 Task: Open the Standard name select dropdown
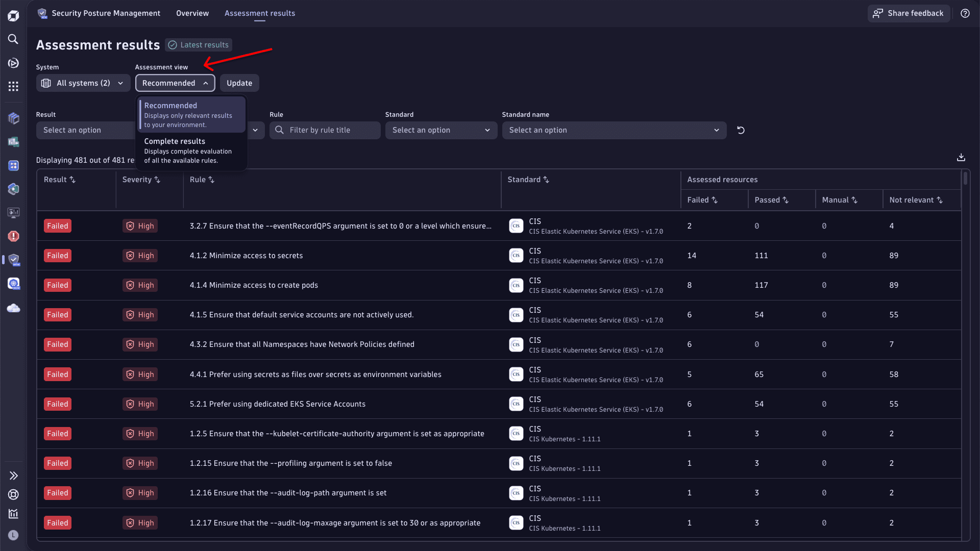614,130
